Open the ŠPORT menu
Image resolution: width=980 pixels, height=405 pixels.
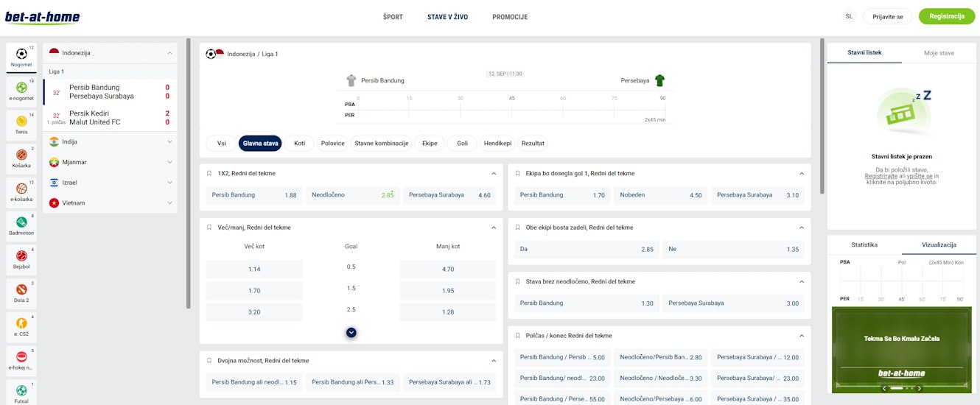(393, 17)
